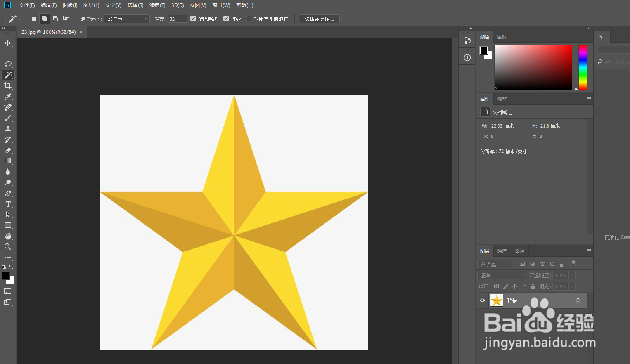
Task: Hide the 背景 layer with eye icon
Action: (482, 300)
